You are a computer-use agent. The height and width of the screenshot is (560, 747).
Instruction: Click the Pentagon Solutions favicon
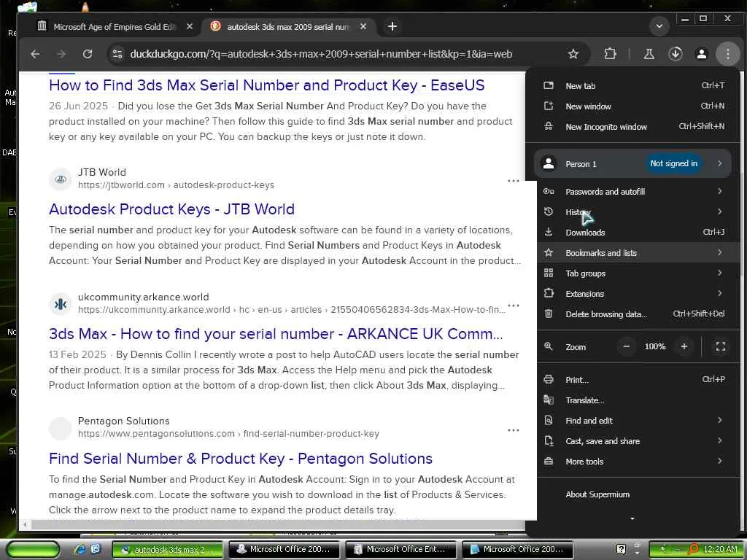pyautogui.click(x=61, y=429)
